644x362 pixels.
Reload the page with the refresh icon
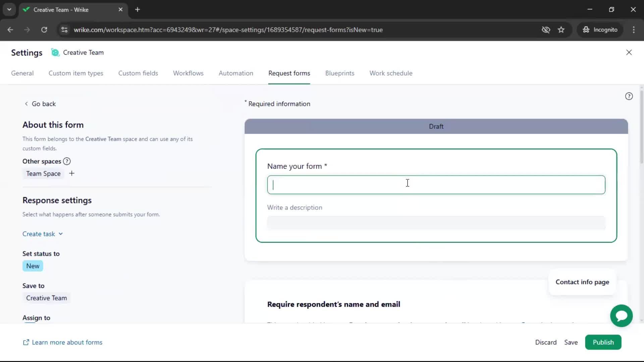tap(44, 30)
